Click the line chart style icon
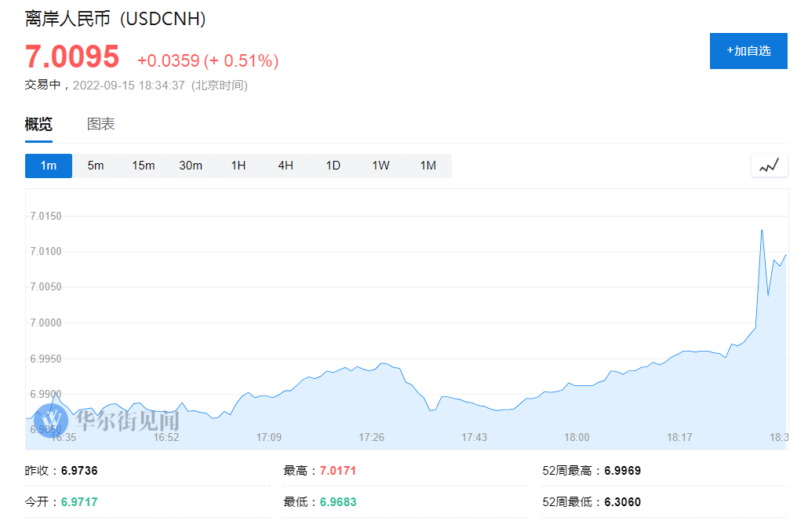This screenshot has height=532, width=808. 769,166
